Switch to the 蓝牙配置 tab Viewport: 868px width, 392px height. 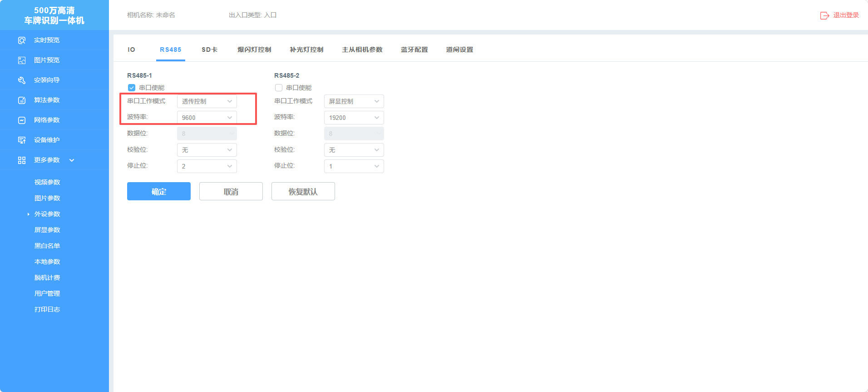coord(414,50)
